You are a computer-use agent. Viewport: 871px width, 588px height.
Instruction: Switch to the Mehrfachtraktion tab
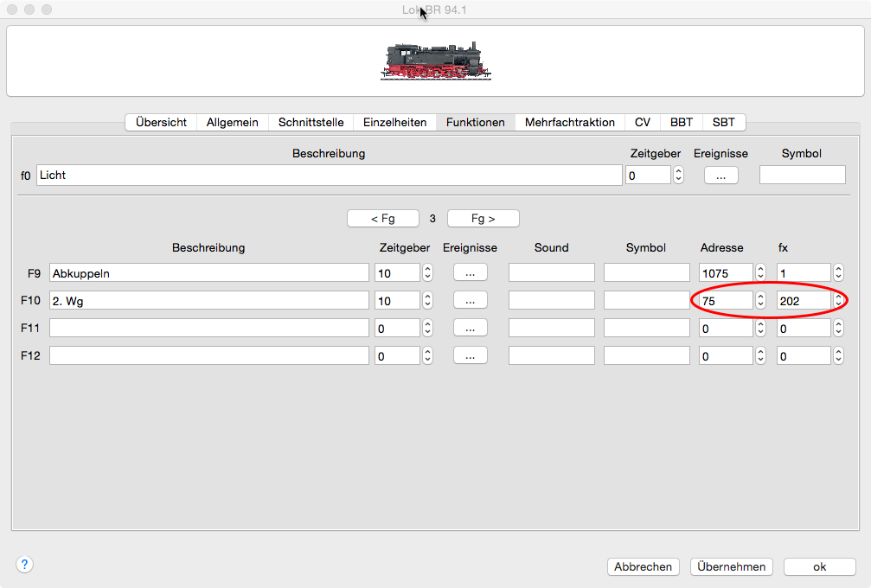[x=569, y=123]
